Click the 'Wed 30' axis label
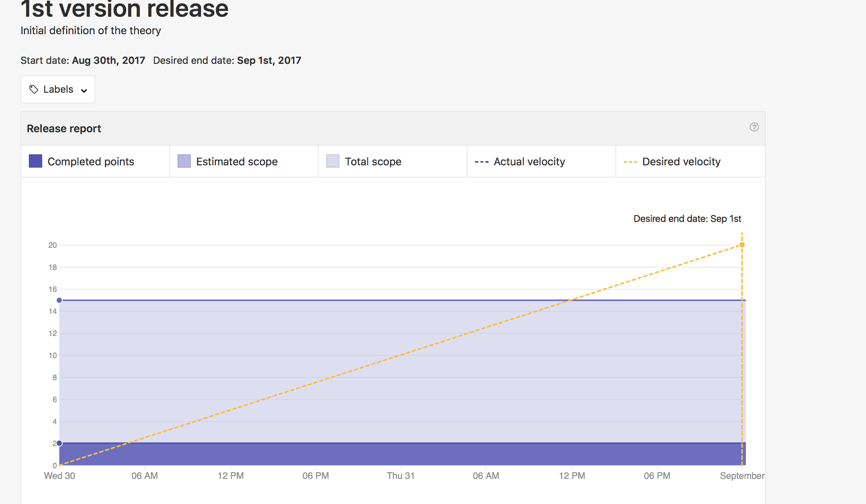This screenshot has height=504, width=866. [60, 476]
